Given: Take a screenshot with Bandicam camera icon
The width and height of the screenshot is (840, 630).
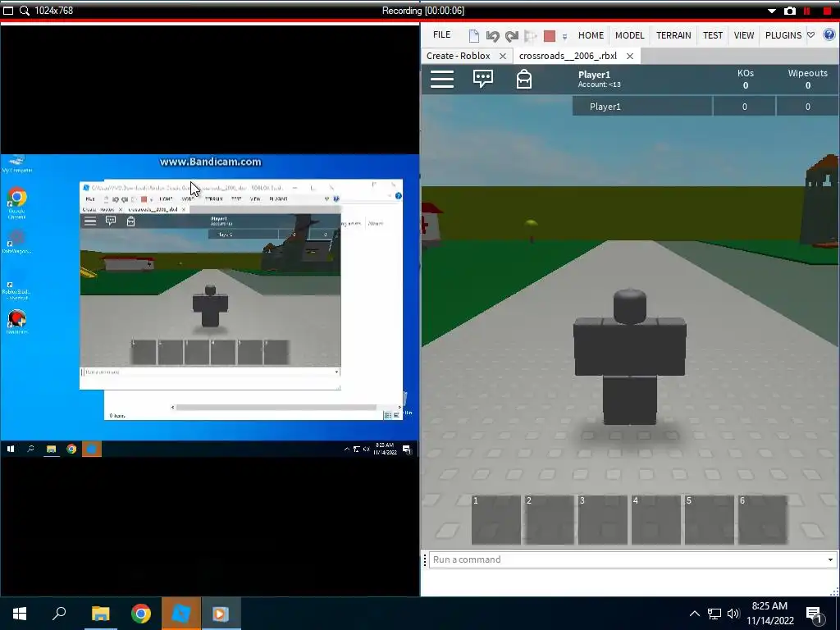Looking at the screenshot, I should pos(790,11).
